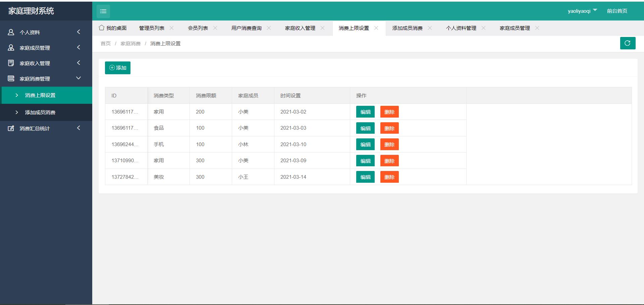Click the 首页 breadcrumb link
This screenshot has width=644, height=305.
pyautogui.click(x=106, y=43)
